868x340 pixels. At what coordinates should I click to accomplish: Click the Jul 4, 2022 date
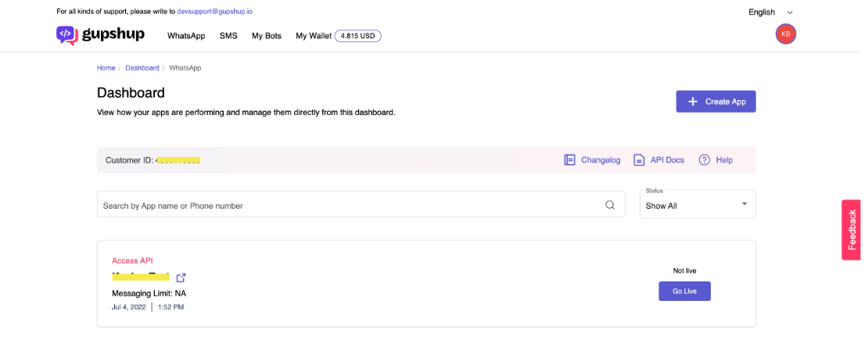pyautogui.click(x=130, y=306)
